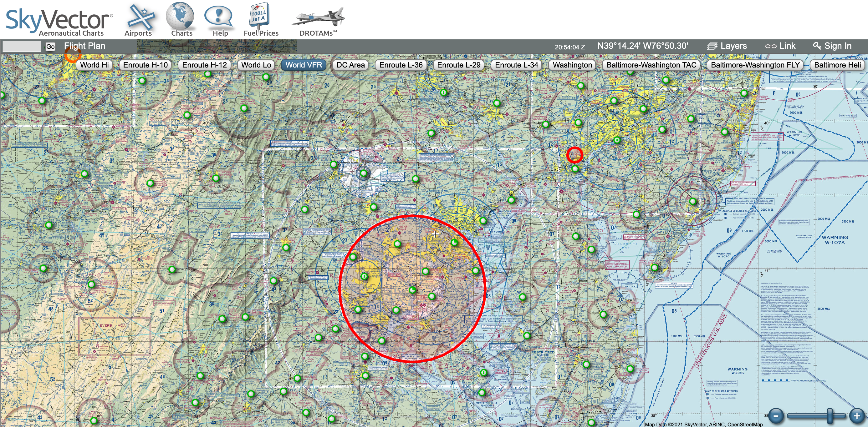868x427 pixels.
Task: Select the Enroute H-12 chart tab
Action: click(x=205, y=65)
